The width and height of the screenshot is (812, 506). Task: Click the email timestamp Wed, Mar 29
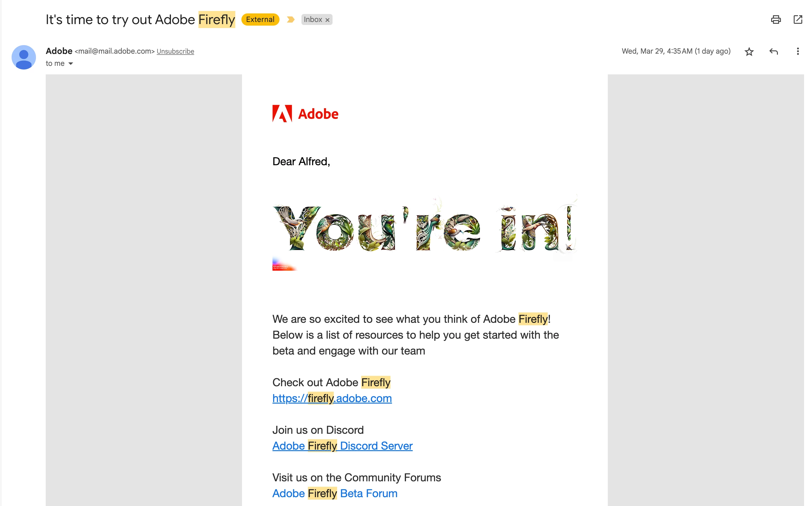tap(675, 51)
